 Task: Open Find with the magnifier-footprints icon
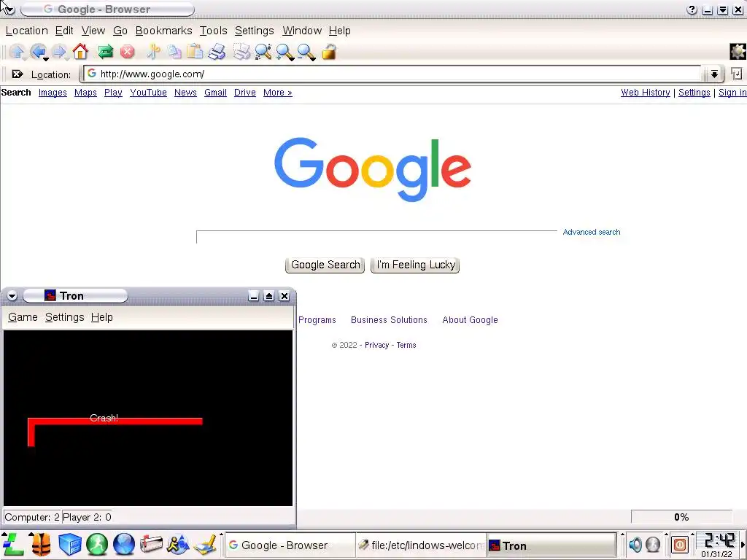pyautogui.click(x=263, y=52)
